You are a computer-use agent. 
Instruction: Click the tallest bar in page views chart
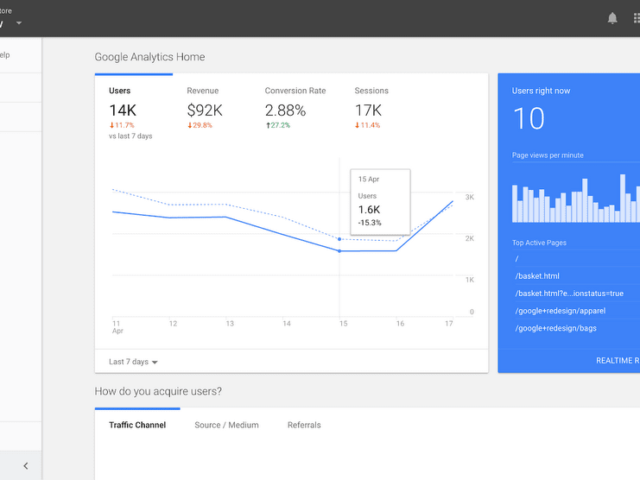pyautogui.click(x=622, y=198)
